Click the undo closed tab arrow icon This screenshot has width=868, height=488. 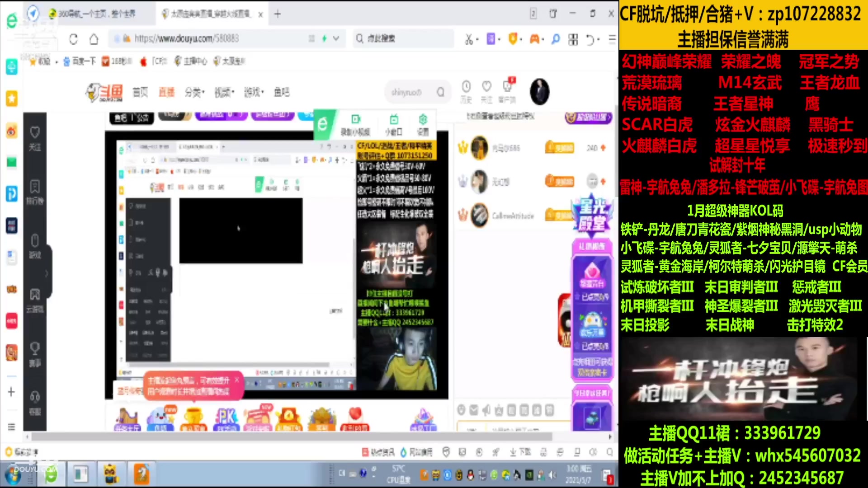(x=590, y=40)
